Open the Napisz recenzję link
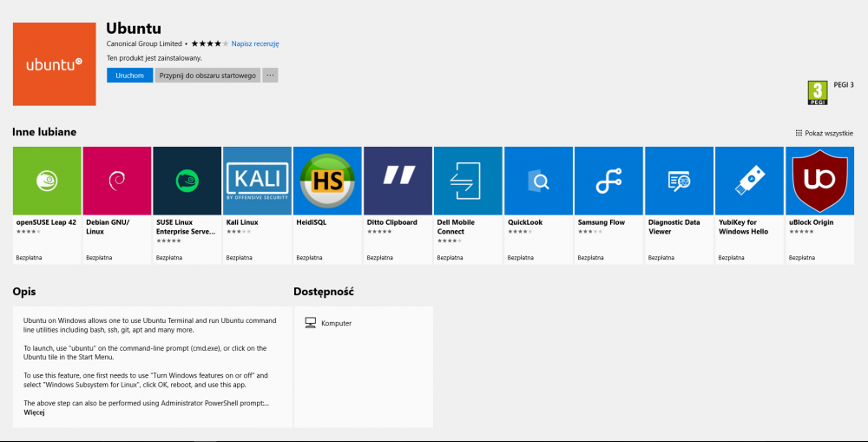This screenshot has height=442, width=868. [255, 43]
